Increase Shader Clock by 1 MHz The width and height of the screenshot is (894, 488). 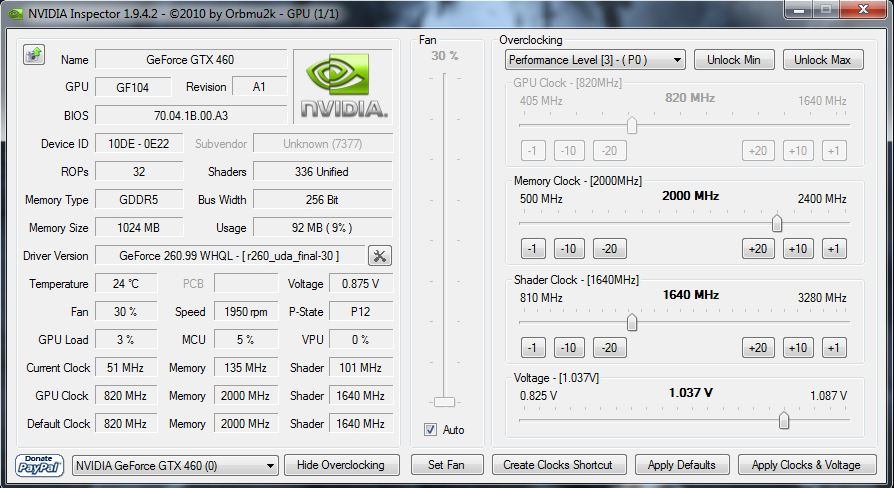(834, 348)
